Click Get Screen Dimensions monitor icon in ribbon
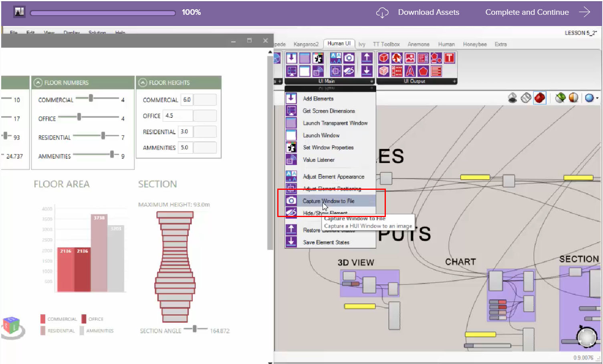The height and width of the screenshot is (364, 603). coord(292,71)
